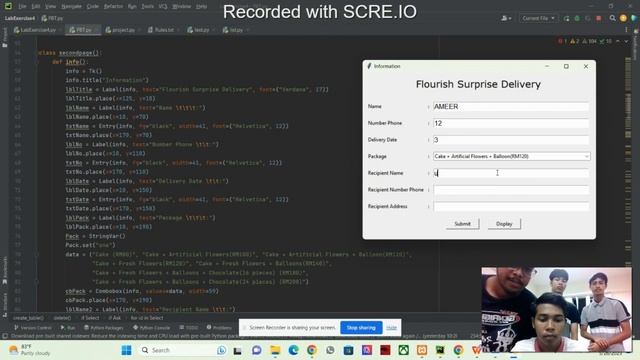Switch to the Rules.txt editor tab

[x=164, y=30]
